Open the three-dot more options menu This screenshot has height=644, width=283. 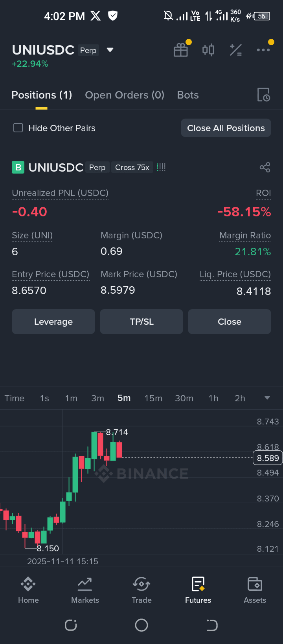263,50
